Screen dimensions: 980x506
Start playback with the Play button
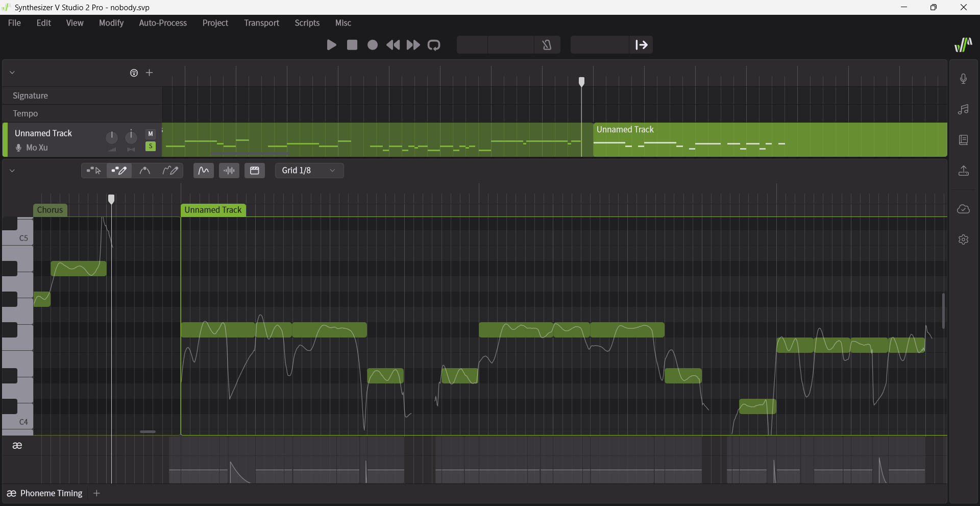(331, 45)
